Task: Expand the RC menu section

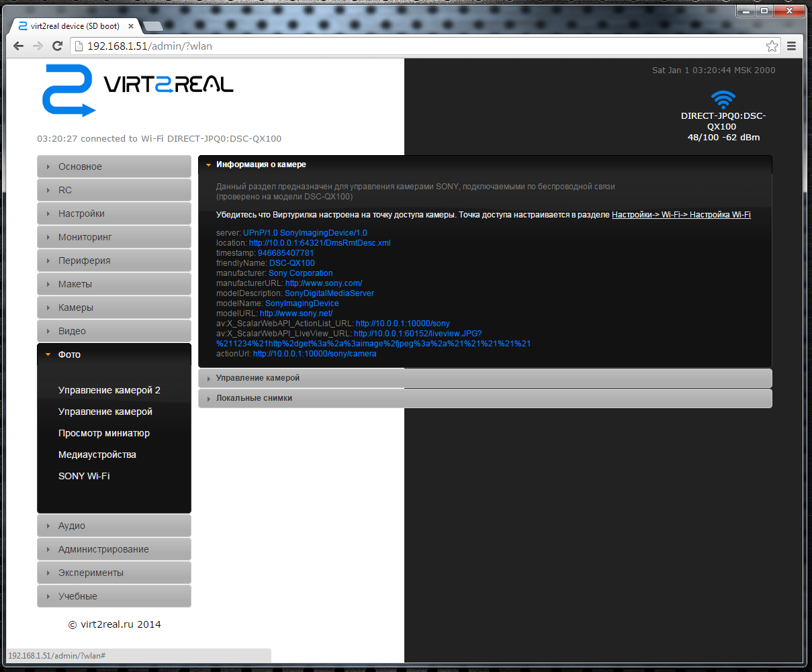Action: 114,190
